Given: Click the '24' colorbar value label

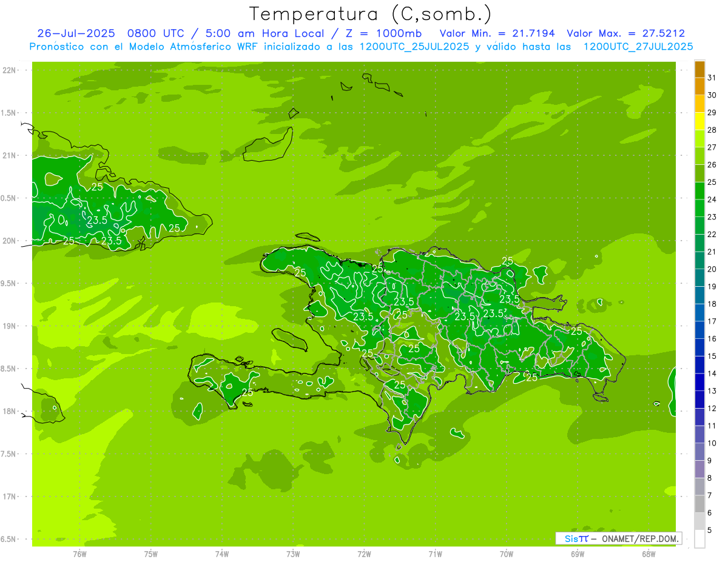Looking at the screenshot, I should point(712,199).
